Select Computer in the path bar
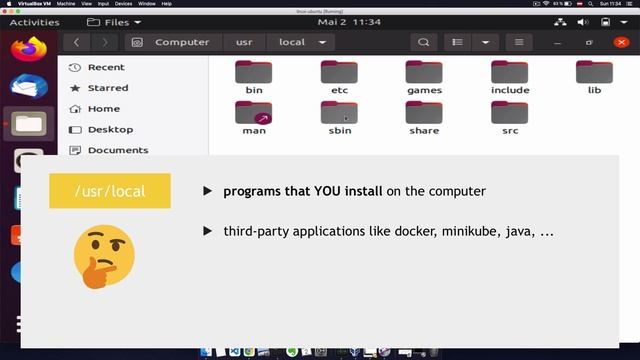Screen dimensions: 640x360 (x=174, y=42)
